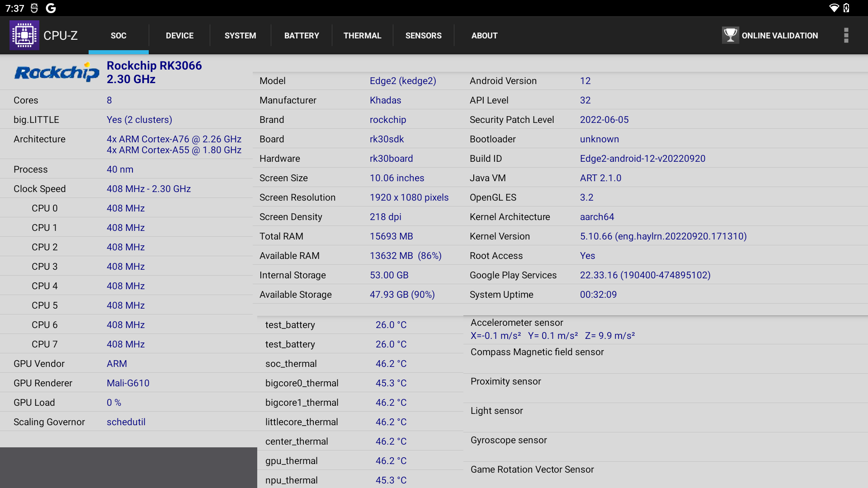Tap the battery charging status icon
Image resolution: width=868 pixels, height=488 pixels.
[846, 8]
